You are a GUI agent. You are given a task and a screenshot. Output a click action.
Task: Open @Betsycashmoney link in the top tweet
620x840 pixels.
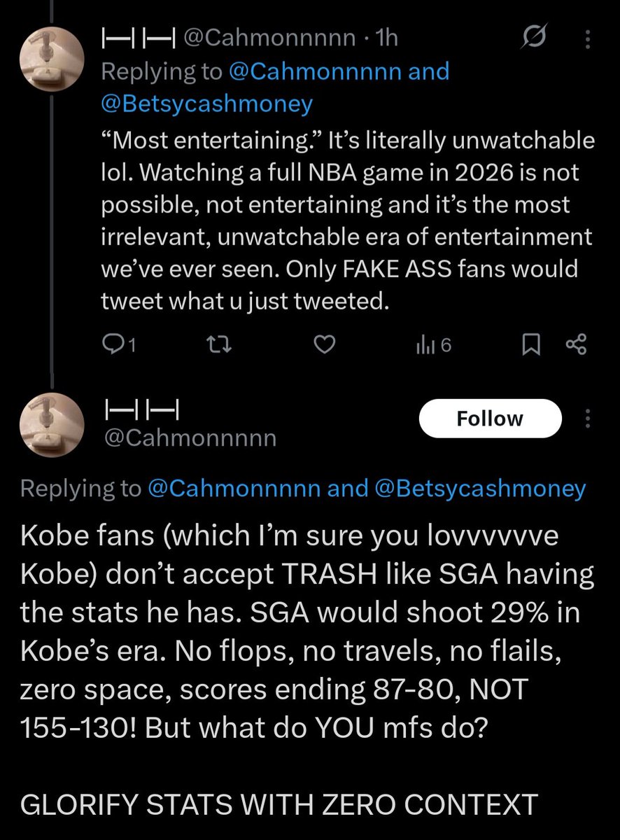(x=207, y=104)
